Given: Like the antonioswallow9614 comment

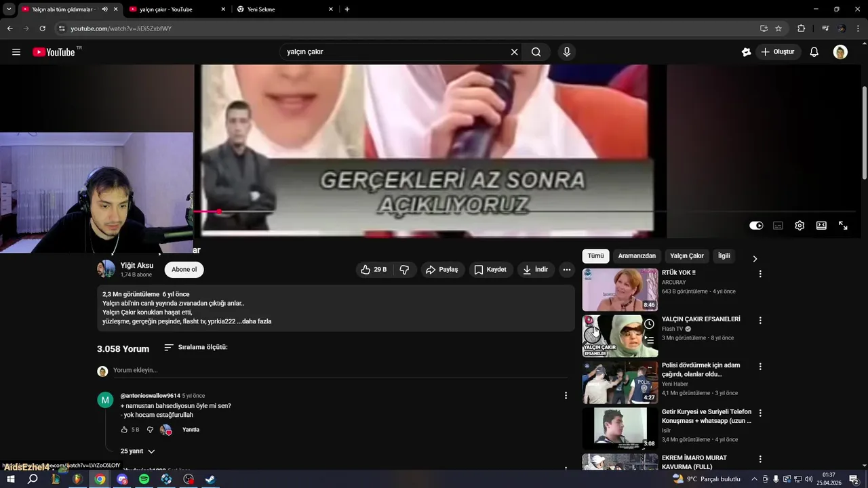Looking at the screenshot, I should pyautogui.click(x=124, y=430).
